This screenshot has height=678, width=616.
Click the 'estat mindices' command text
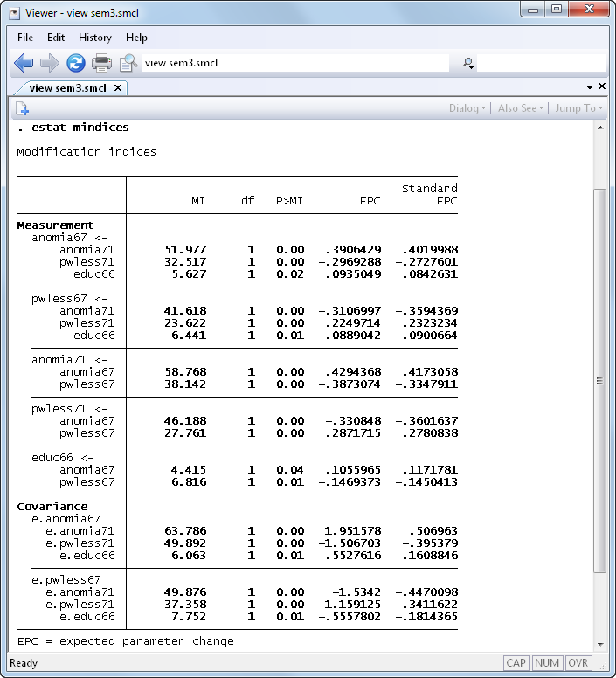80,128
